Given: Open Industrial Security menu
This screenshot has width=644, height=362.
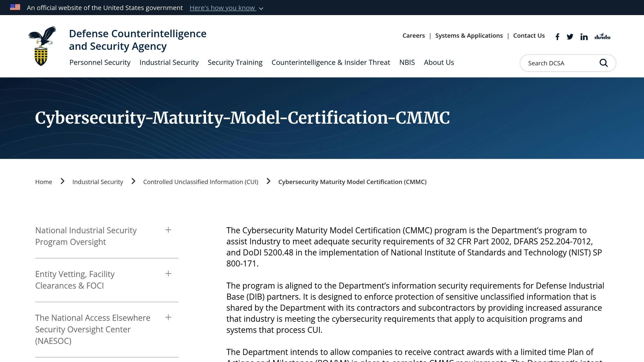Looking at the screenshot, I should tap(169, 63).
